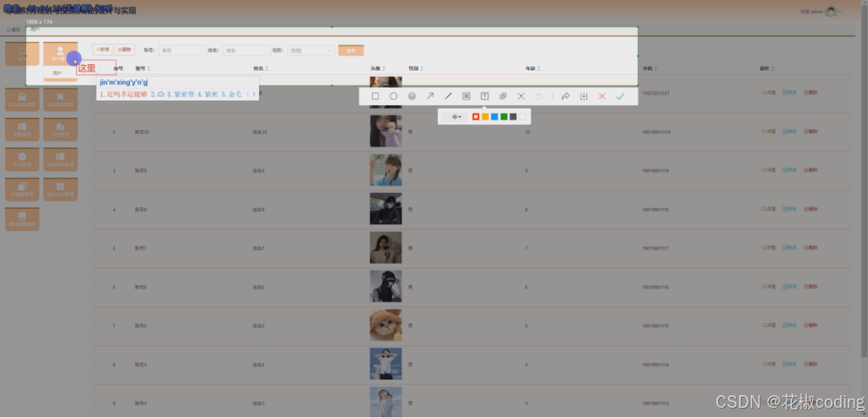
Task: Tick the checkbox for row 账号6
Action: tap(97, 288)
